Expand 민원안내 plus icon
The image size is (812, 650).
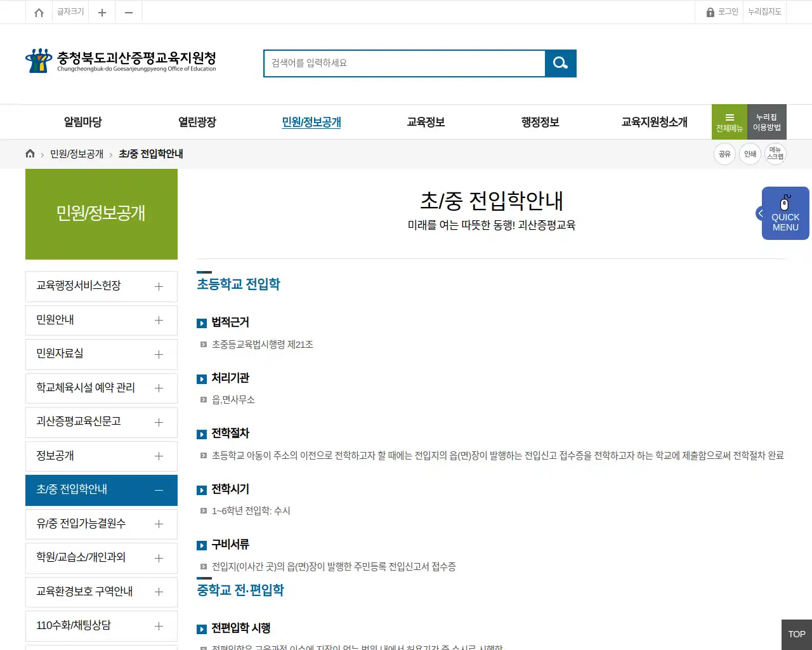tap(159, 321)
